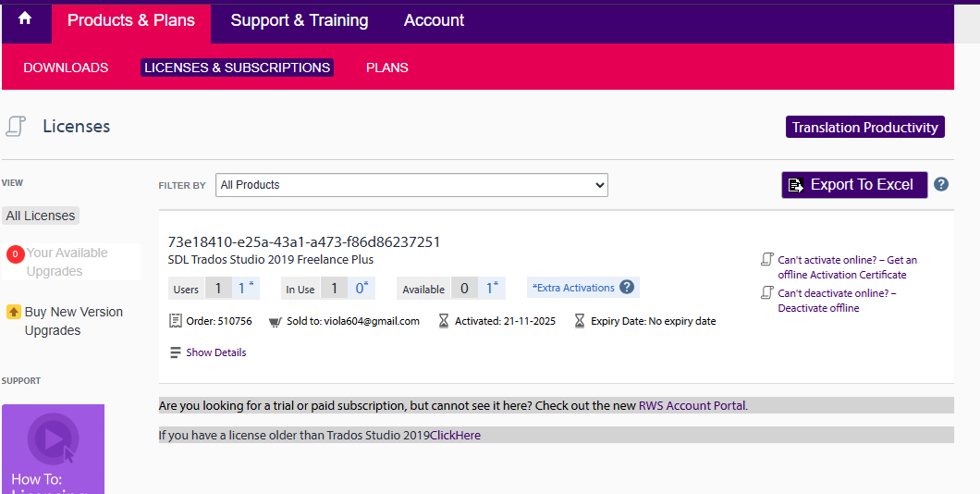Click the license key 73e18410-e25a-43a1-a473-f86d86237251
Screen dimensions: 980x494
(x=304, y=242)
